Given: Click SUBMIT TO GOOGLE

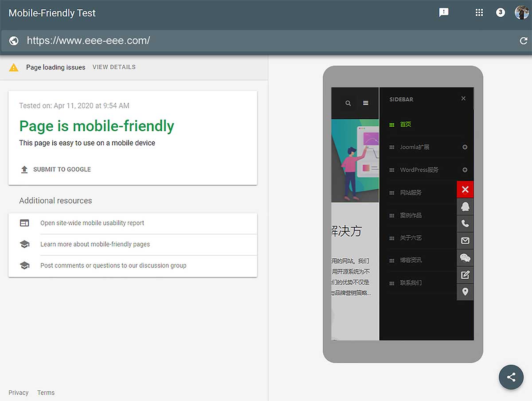Looking at the screenshot, I should coord(62,169).
